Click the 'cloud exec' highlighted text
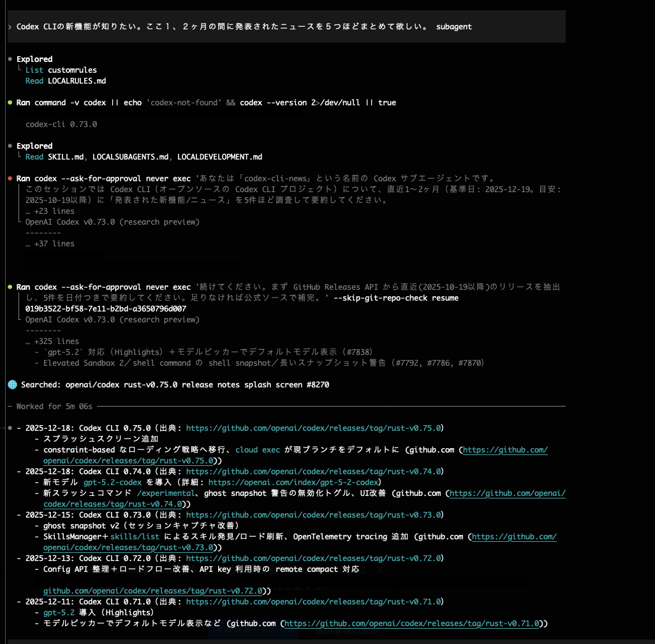 [258, 450]
